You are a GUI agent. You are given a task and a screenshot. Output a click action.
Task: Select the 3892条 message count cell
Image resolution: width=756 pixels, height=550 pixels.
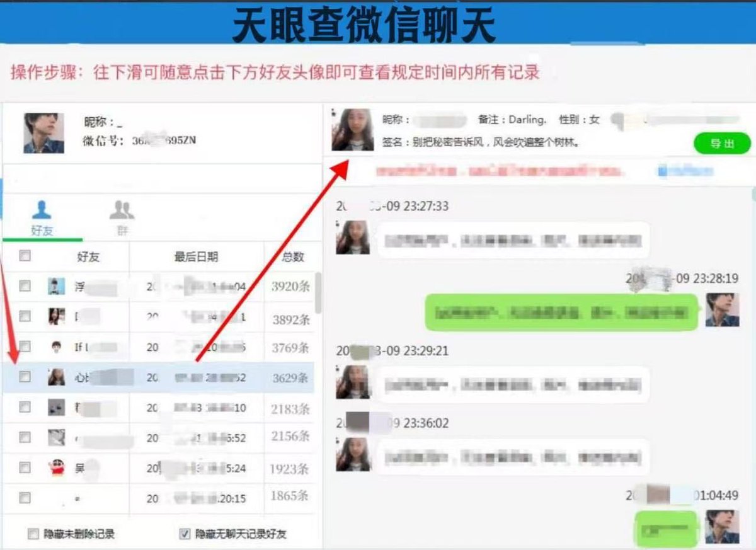290,319
